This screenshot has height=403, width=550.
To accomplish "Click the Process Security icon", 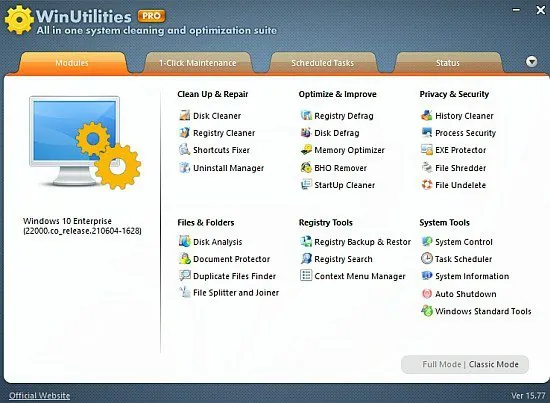I will coord(427,133).
